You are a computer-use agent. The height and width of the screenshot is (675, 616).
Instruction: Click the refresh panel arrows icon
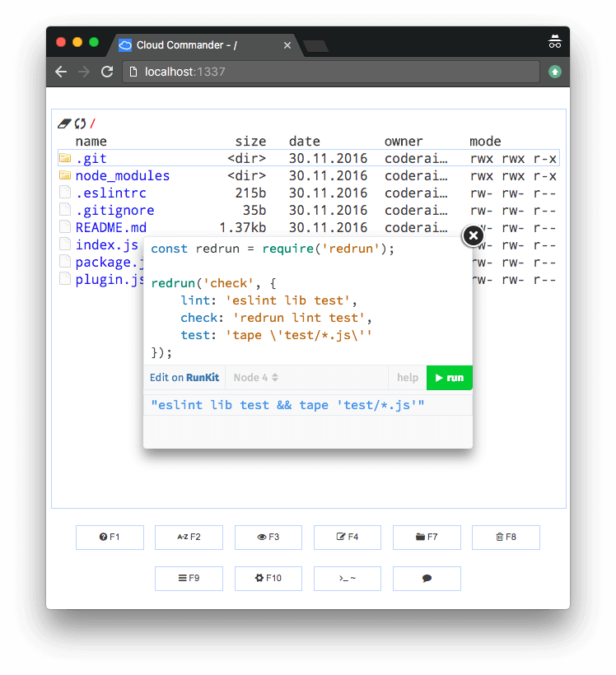pyautogui.click(x=80, y=123)
